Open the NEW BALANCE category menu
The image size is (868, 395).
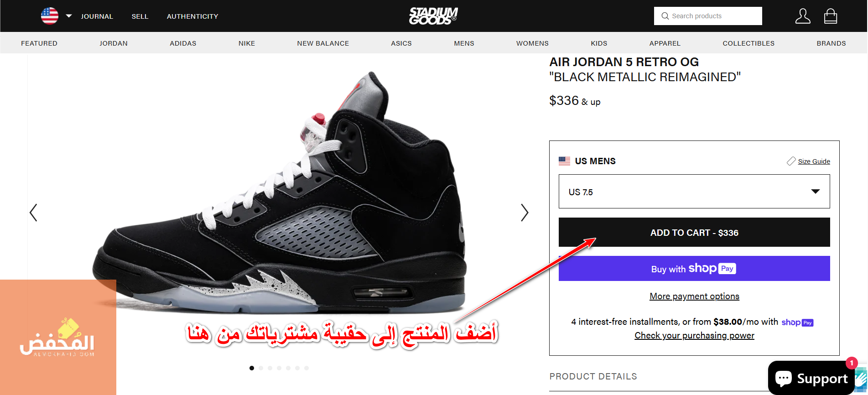(x=323, y=43)
